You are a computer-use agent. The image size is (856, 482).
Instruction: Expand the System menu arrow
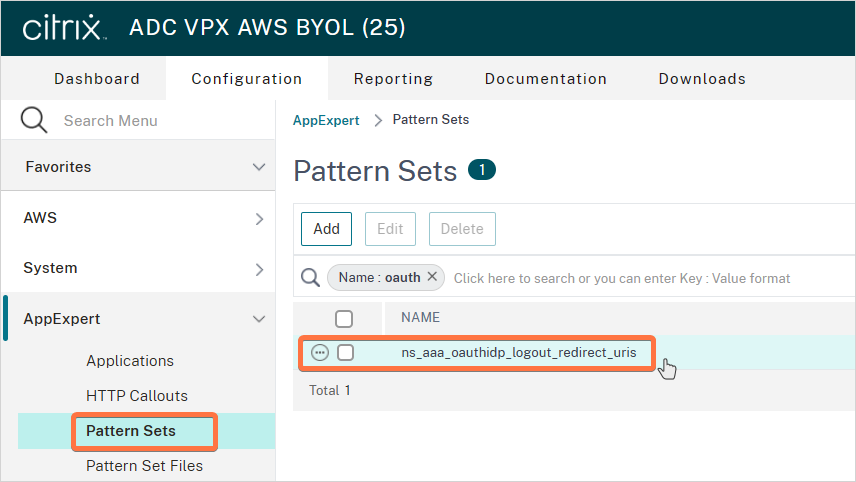pyautogui.click(x=259, y=269)
